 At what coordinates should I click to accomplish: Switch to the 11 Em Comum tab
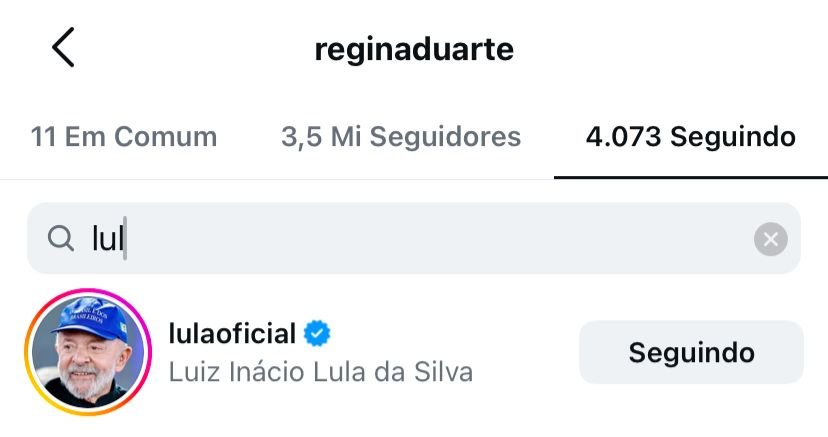[124, 136]
